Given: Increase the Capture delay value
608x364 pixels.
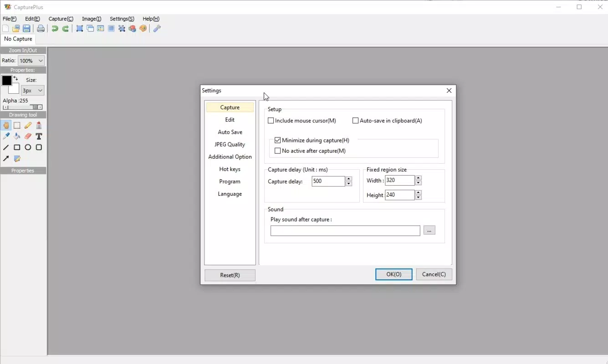Looking at the screenshot, I should click(349, 179).
